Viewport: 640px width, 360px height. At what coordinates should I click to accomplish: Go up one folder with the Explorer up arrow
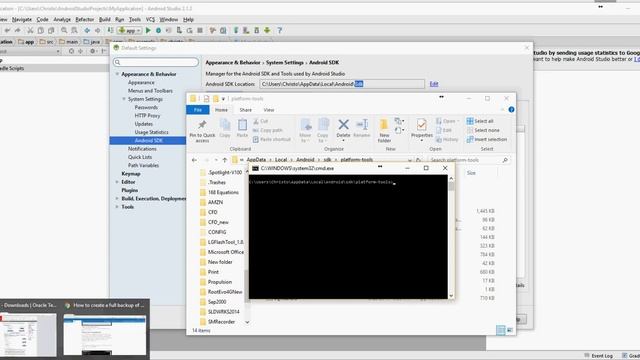pyautogui.click(x=224, y=160)
